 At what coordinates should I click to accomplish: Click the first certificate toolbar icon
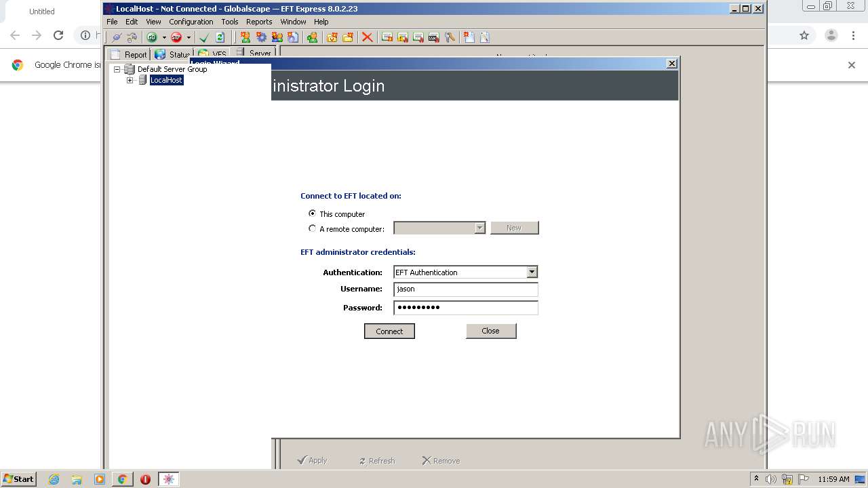tap(387, 37)
